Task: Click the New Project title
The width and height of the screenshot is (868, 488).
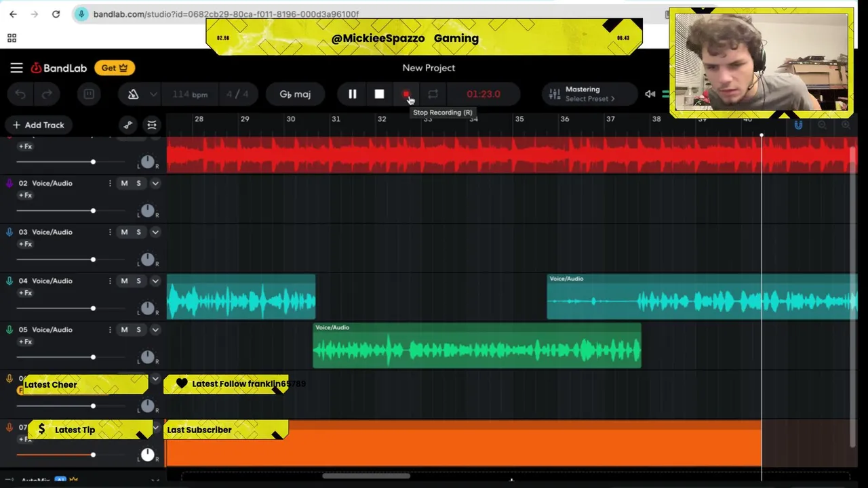Action: tap(429, 68)
